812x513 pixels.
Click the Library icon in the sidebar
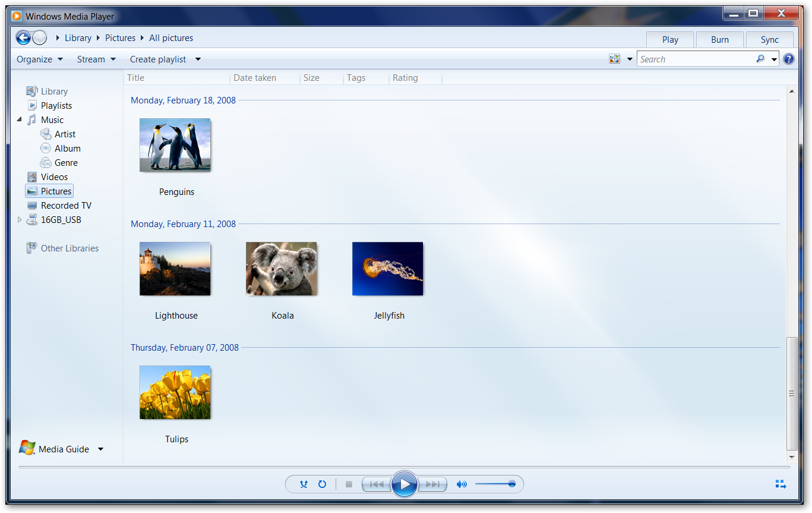[31, 92]
